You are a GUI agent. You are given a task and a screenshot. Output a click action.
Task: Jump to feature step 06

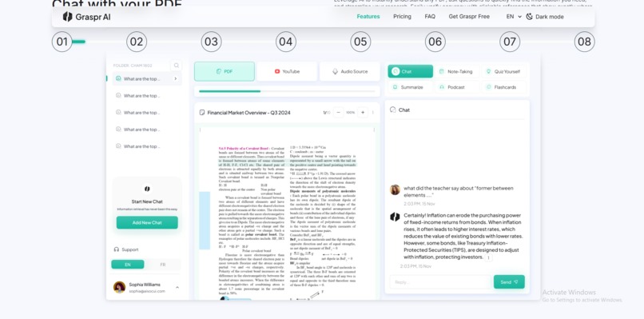coord(435,42)
